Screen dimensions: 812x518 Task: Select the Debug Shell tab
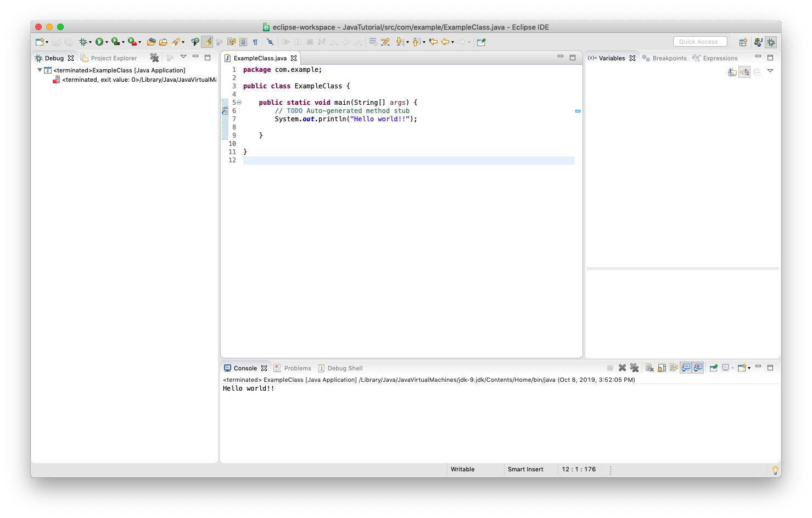[340, 368]
